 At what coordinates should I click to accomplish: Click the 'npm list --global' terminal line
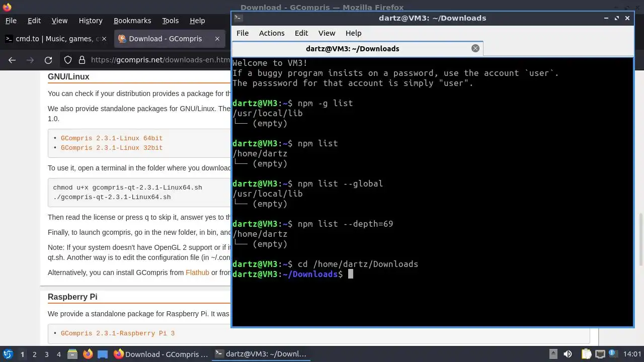308,184
